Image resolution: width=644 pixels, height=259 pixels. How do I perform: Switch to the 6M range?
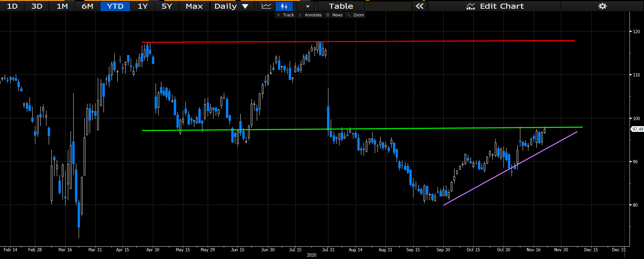87,6
